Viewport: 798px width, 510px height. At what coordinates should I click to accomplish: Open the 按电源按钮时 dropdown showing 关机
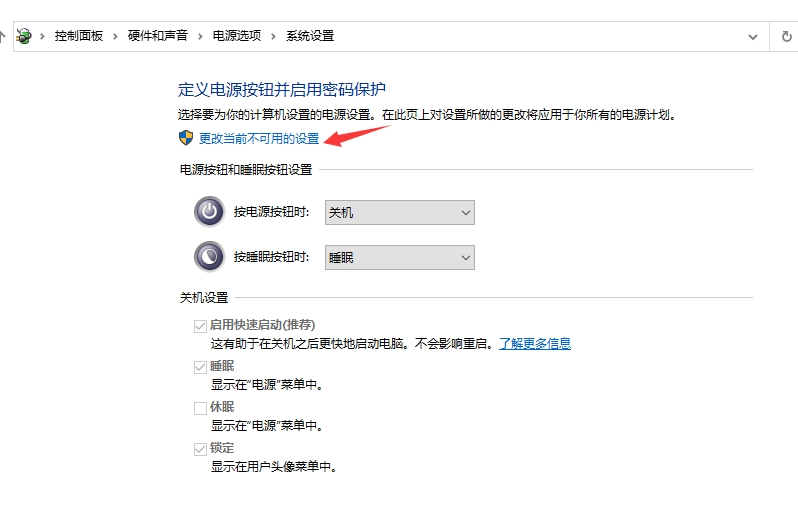tap(400, 212)
